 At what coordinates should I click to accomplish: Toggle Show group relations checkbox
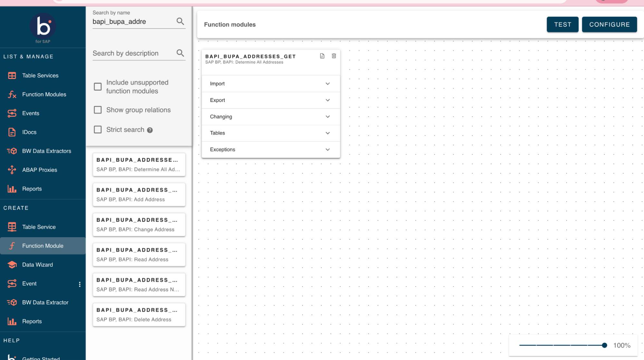point(98,110)
